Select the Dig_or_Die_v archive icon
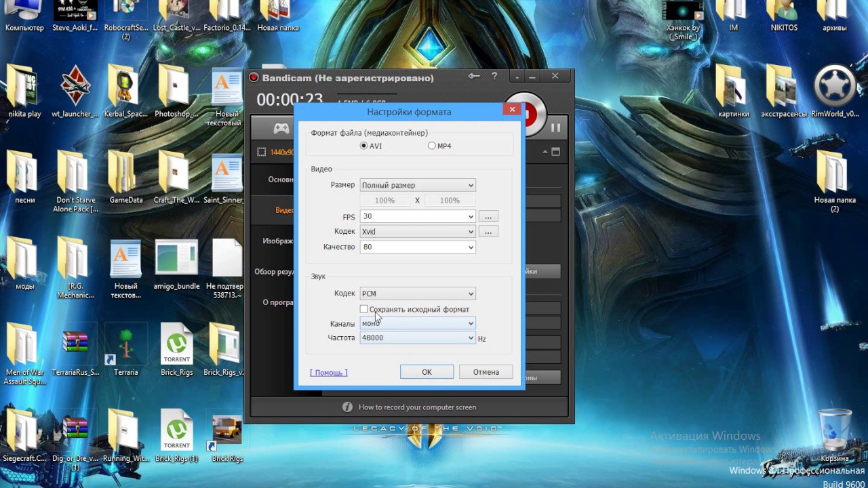Viewport: 868px width, 488px height. coord(75,441)
